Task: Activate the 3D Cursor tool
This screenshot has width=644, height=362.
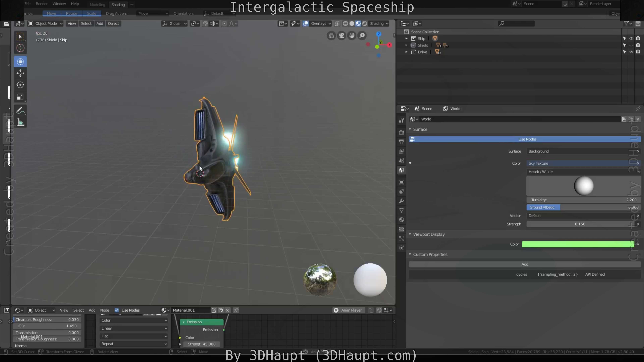Action: 20,48
